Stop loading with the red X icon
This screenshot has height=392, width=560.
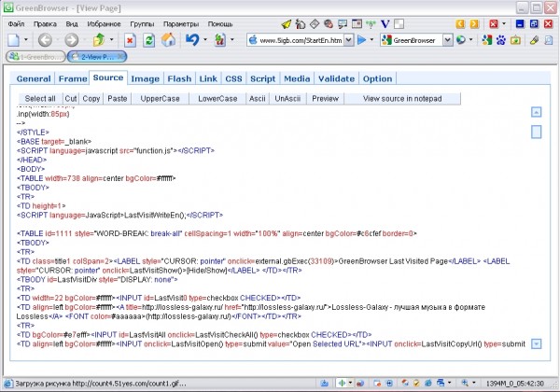130,40
